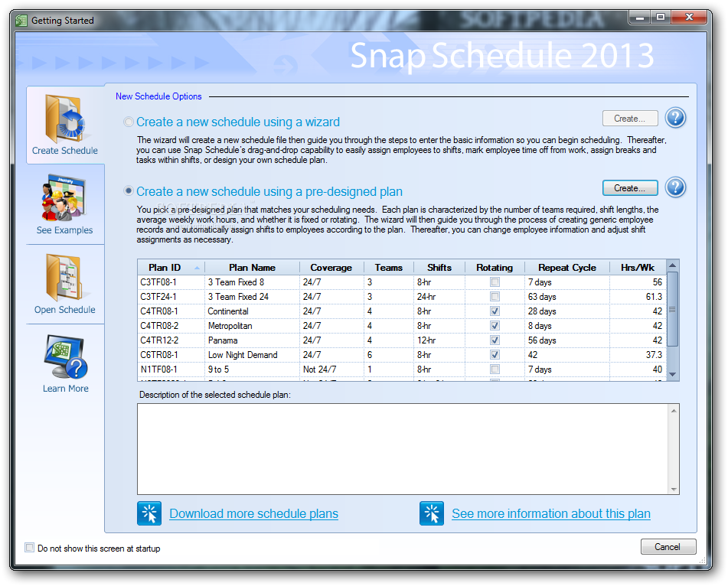Click the plan information cursor icon
The width and height of the screenshot is (728, 586).
coord(431,513)
